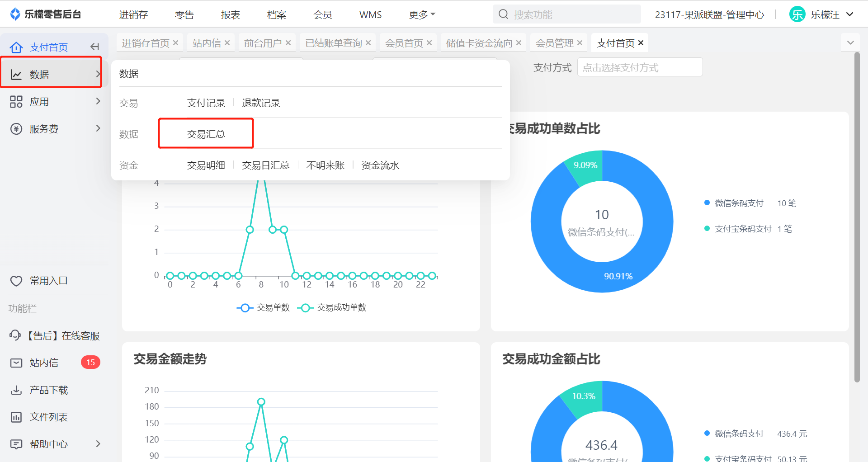Expand the 帮助中心 submenu arrow
Viewport: 868px width, 462px height.
click(98, 444)
